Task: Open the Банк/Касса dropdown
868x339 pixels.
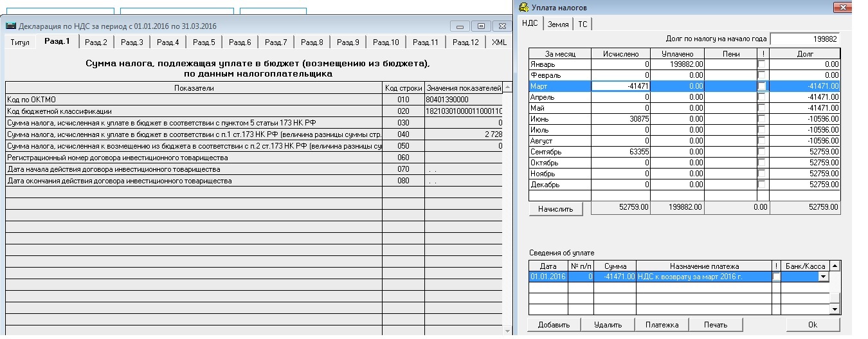Action: click(823, 277)
